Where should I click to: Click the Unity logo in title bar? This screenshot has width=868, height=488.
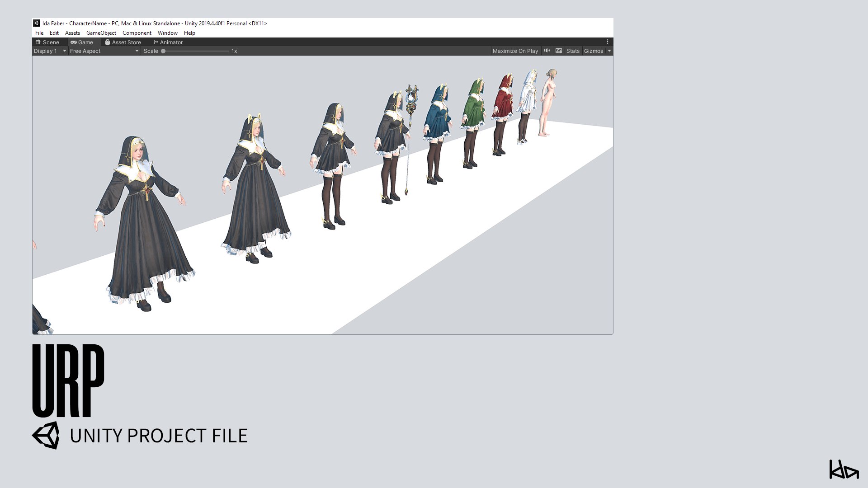click(37, 23)
